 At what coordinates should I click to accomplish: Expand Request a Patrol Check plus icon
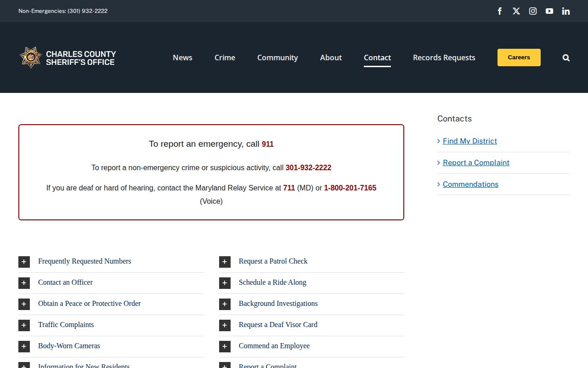pos(225,262)
